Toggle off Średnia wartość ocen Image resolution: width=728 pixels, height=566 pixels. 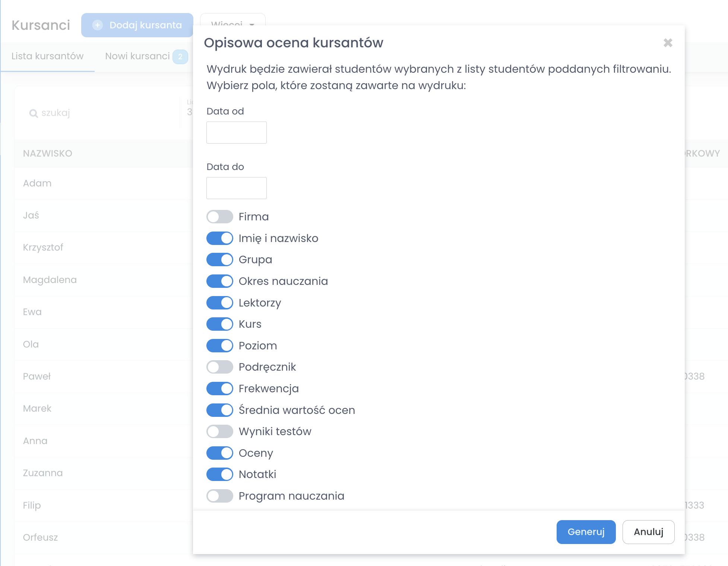pos(220,410)
